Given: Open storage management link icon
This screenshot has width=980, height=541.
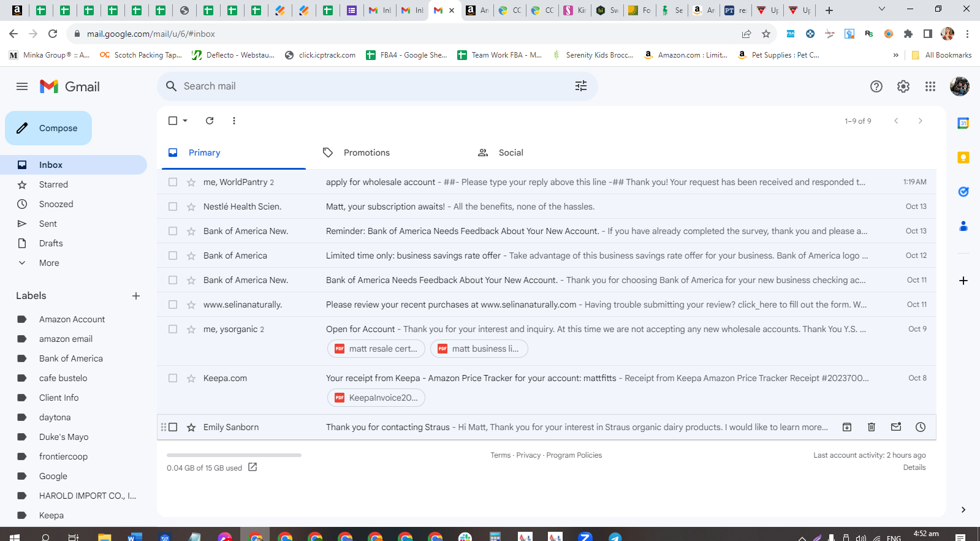Looking at the screenshot, I should (253, 467).
